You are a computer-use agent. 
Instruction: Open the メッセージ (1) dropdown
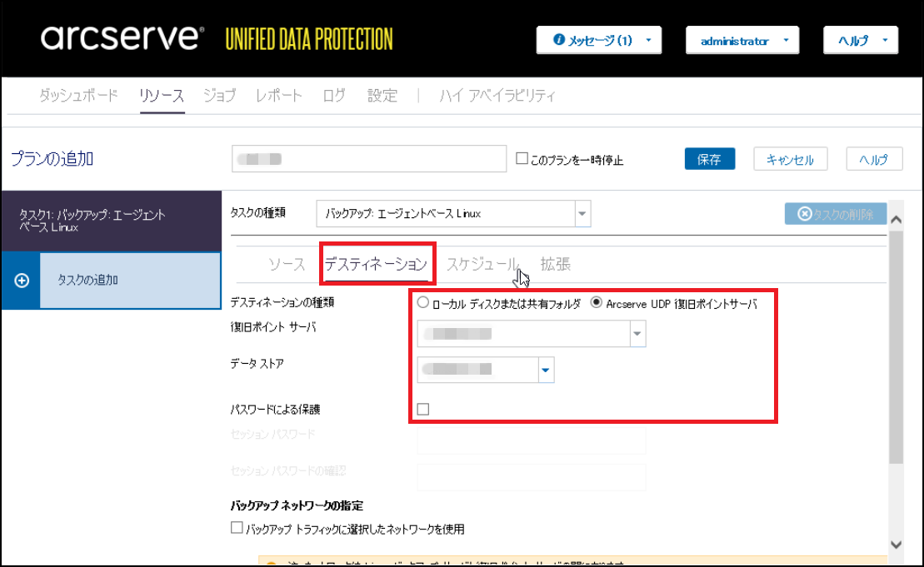point(599,40)
